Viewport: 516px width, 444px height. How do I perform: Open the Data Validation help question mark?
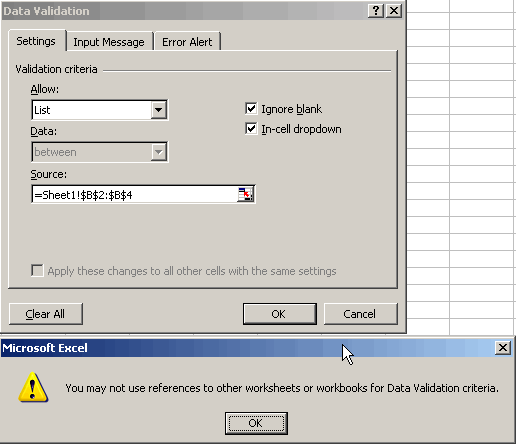point(376,11)
